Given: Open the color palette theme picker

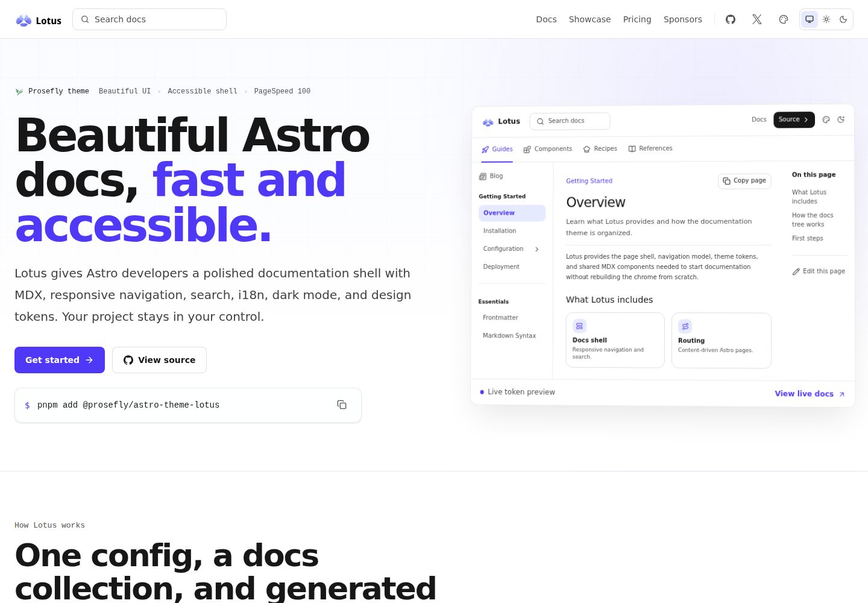Looking at the screenshot, I should (x=784, y=19).
